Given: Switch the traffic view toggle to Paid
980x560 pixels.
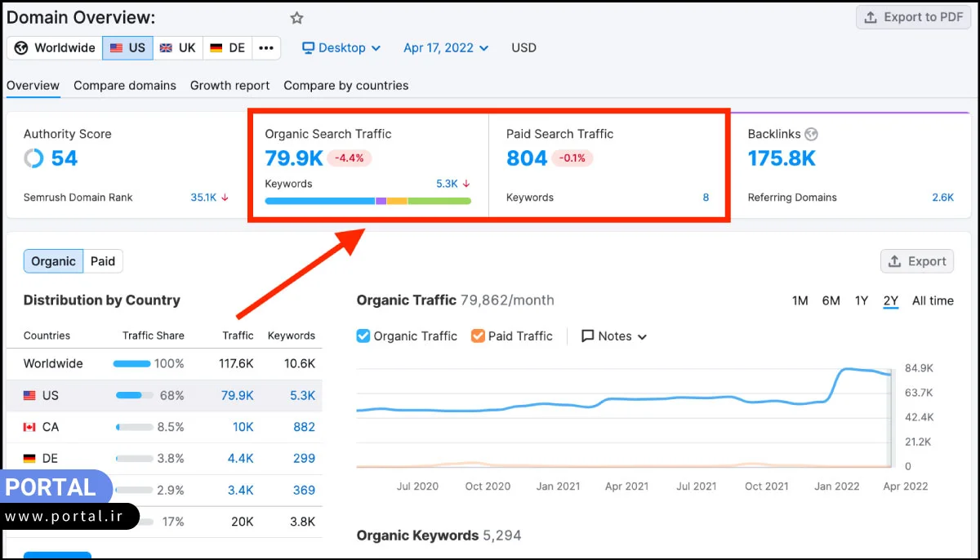Looking at the screenshot, I should point(103,260).
